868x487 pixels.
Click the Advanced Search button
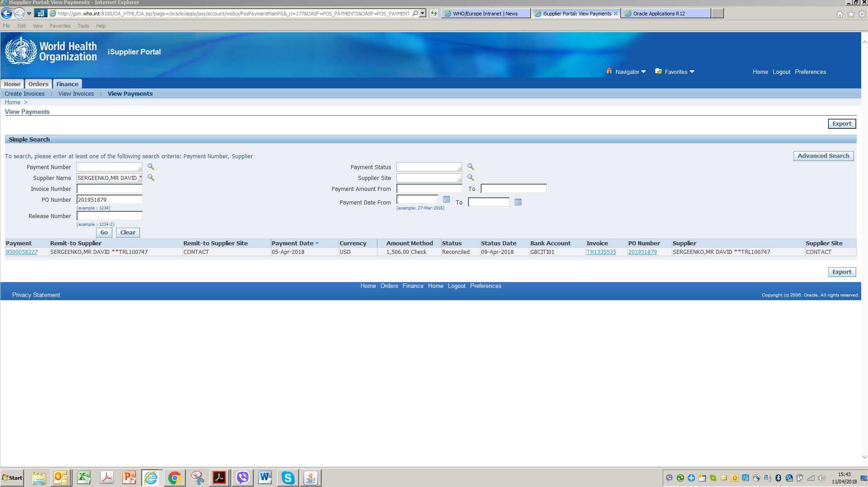click(823, 156)
